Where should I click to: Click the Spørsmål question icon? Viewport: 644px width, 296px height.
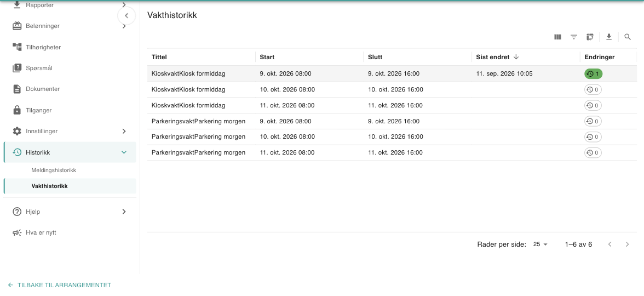[x=17, y=68]
